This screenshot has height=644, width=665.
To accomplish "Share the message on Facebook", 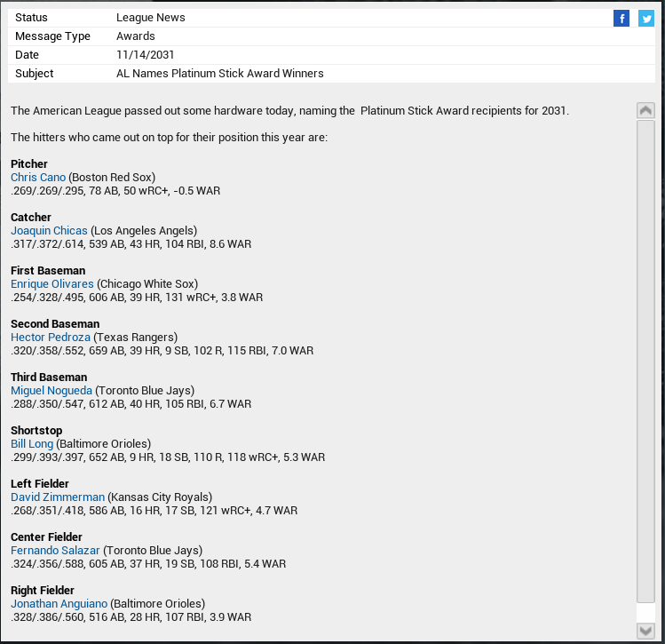I will point(621,19).
